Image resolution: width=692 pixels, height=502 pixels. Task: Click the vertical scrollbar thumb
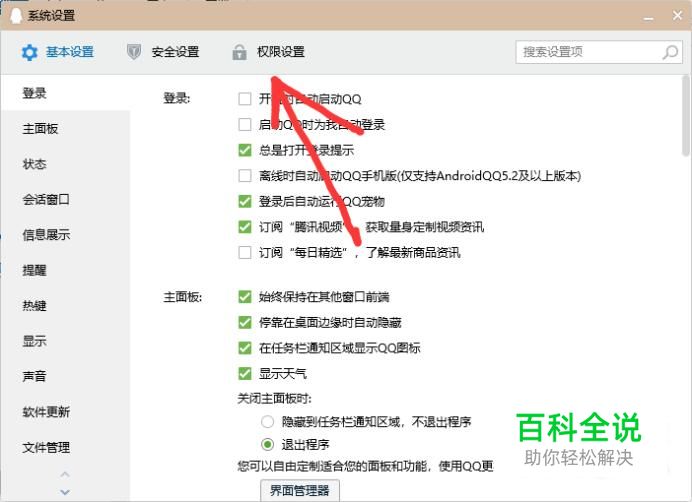tap(685, 116)
